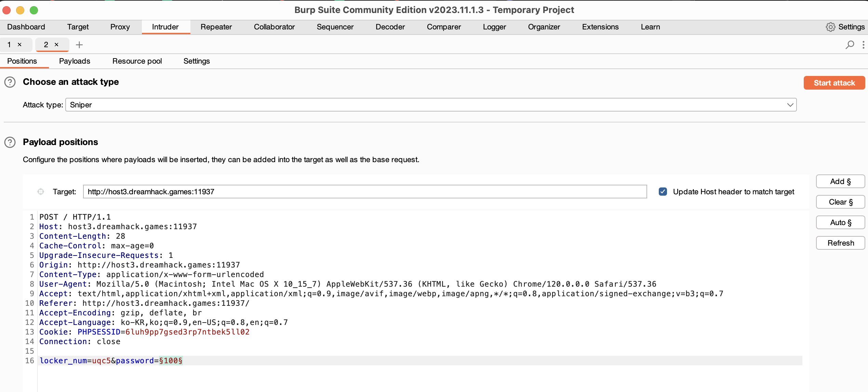Close Intruder tab 1

pyautogui.click(x=19, y=44)
